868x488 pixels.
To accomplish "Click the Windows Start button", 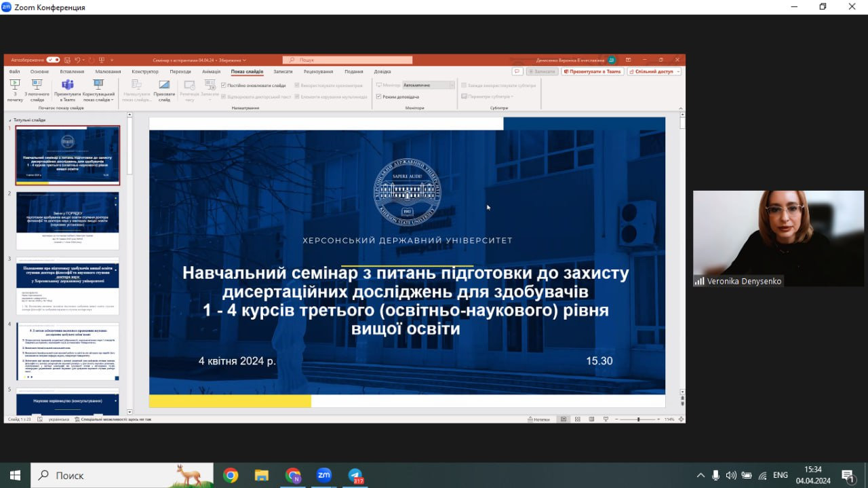I will click(x=15, y=475).
